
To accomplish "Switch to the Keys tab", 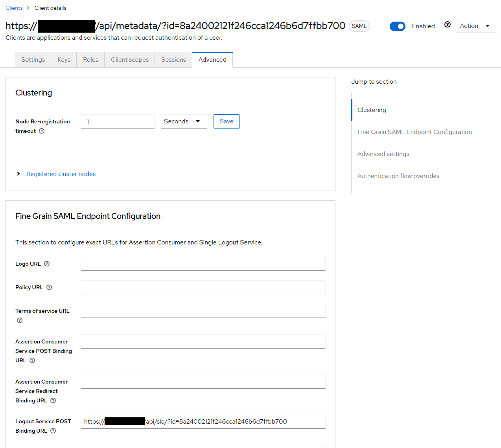I will pos(64,60).
